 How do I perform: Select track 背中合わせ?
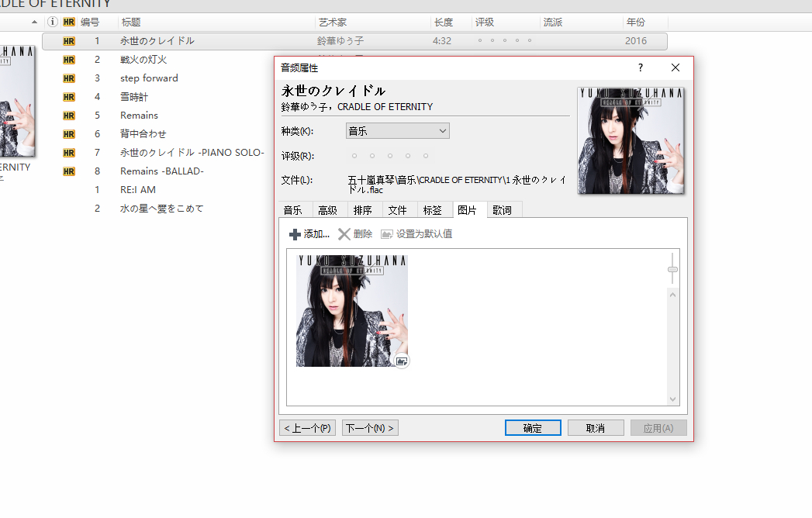coord(143,134)
